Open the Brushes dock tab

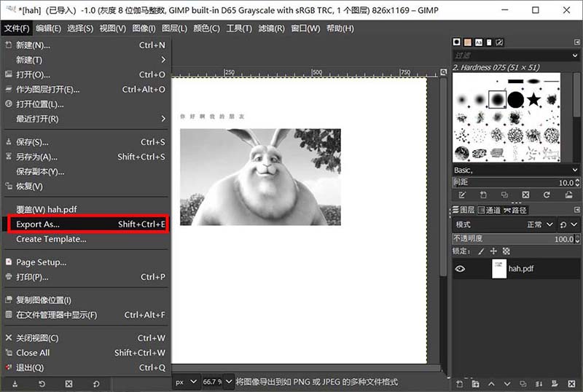coord(457,42)
